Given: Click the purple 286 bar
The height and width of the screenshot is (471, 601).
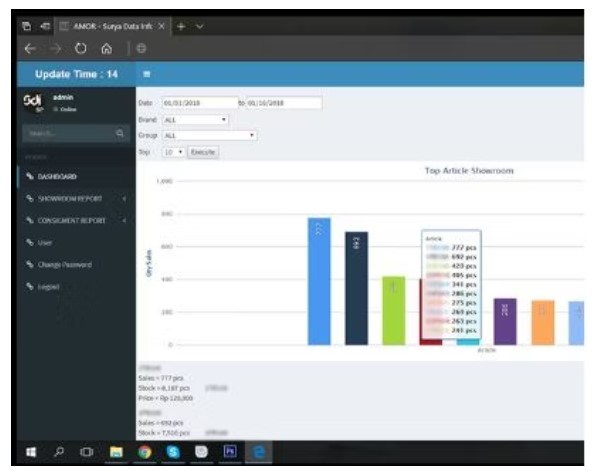Looking at the screenshot, I should coord(505,322).
